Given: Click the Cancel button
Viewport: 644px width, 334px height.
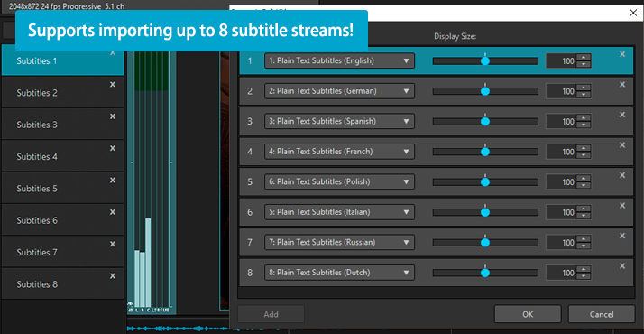Looking at the screenshot, I should [x=602, y=314].
